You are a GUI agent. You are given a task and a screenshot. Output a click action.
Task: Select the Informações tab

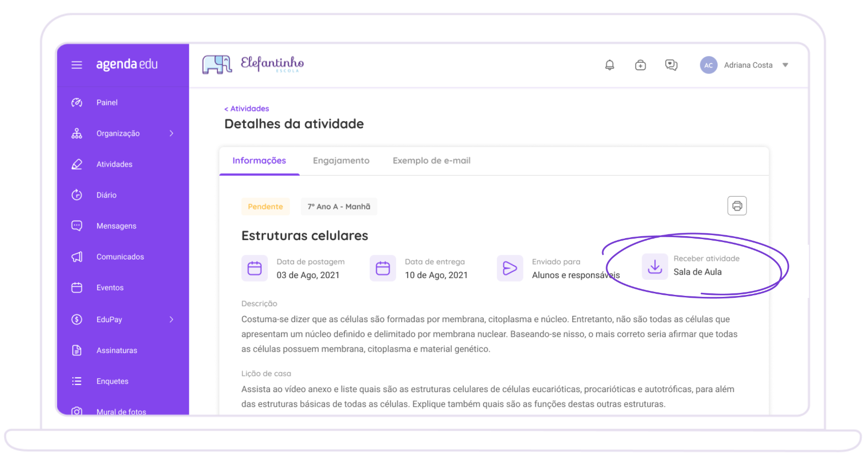259,161
